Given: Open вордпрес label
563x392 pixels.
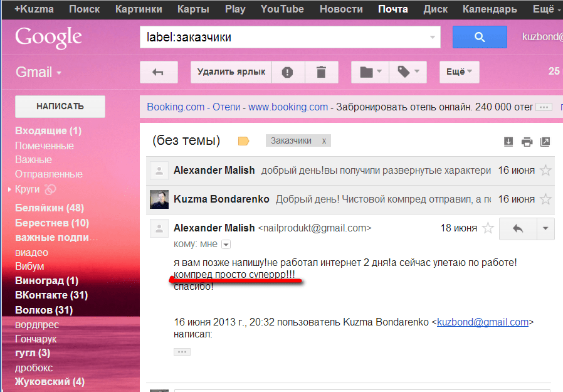Looking at the screenshot, I should 36,324.
